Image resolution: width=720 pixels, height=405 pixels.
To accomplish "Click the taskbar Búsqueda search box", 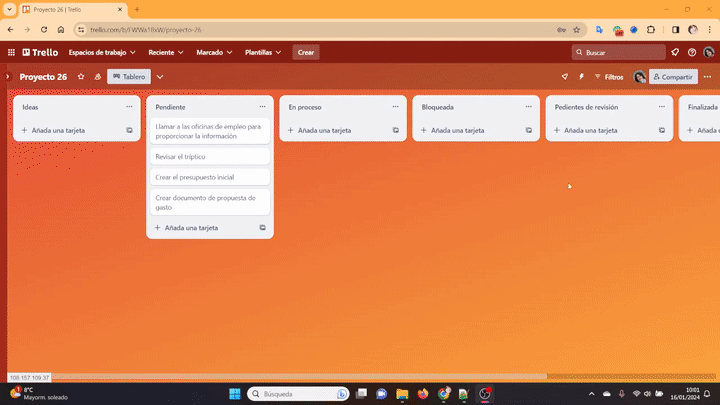I will (298, 394).
